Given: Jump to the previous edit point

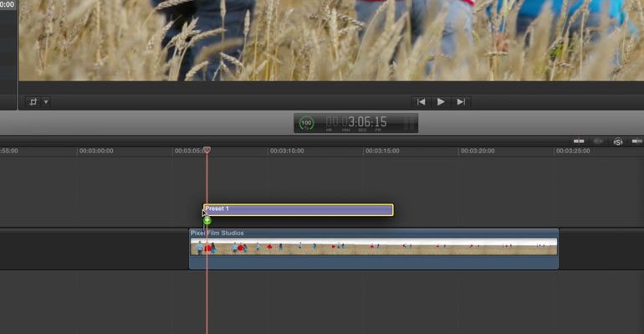Looking at the screenshot, I should point(421,102).
